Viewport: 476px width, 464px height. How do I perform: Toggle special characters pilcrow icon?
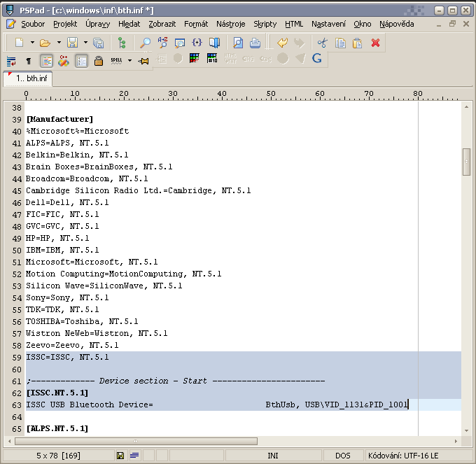(x=29, y=61)
